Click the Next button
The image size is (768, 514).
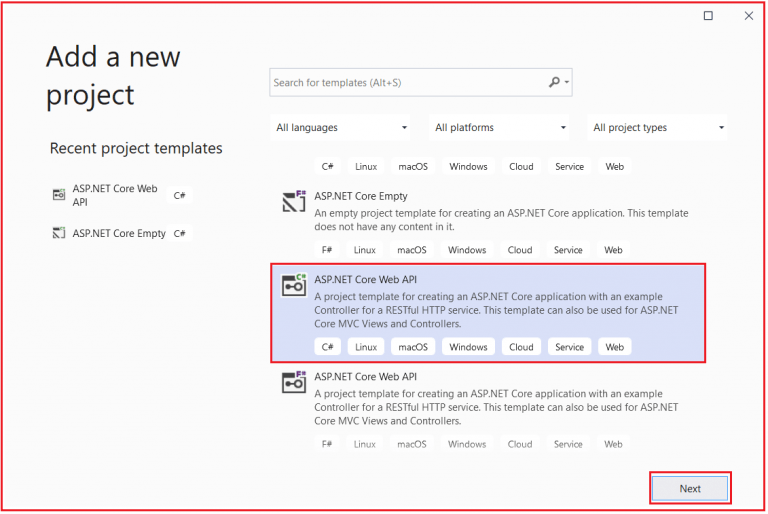[690, 489]
